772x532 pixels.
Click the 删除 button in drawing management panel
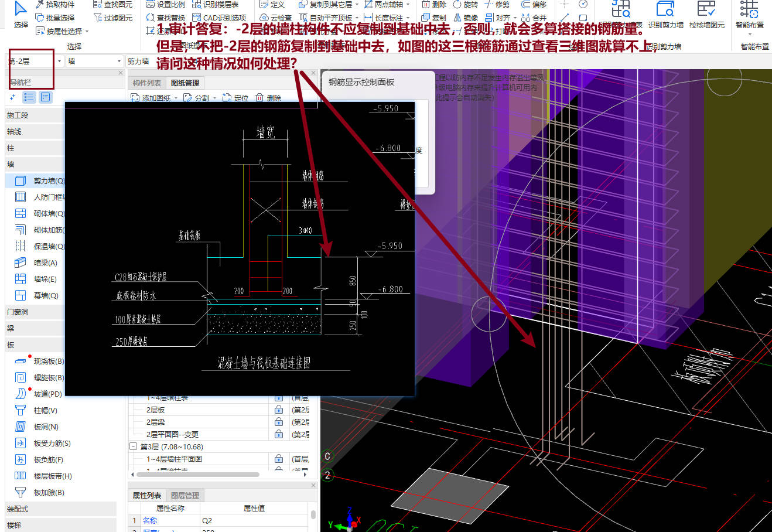click(x=269, y=98)
